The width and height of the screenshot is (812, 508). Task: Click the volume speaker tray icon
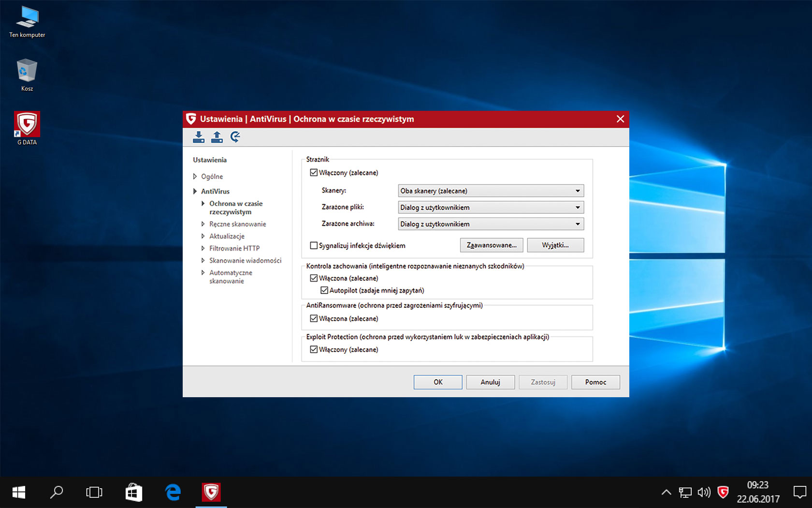tap(704, 493)
